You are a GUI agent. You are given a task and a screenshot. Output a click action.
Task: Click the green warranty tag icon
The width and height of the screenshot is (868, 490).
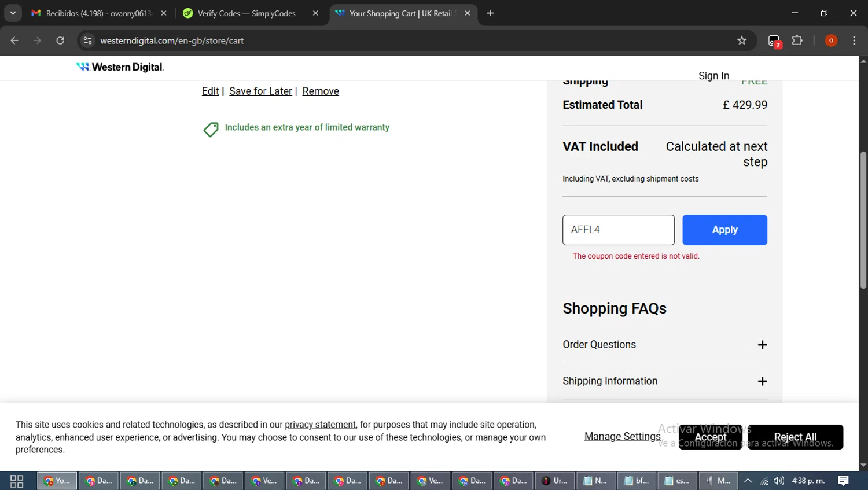(x=211, y=129)
